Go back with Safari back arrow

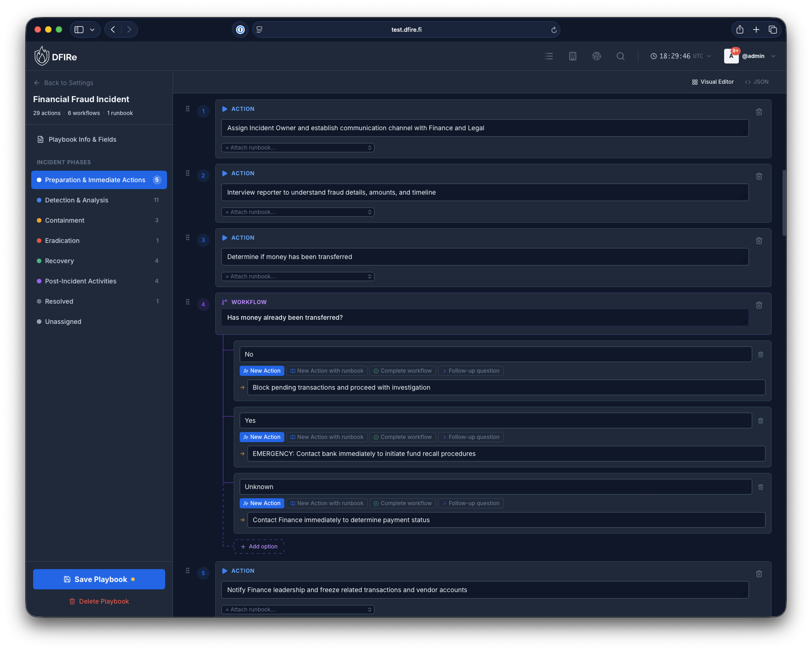[x=113, y=29]
